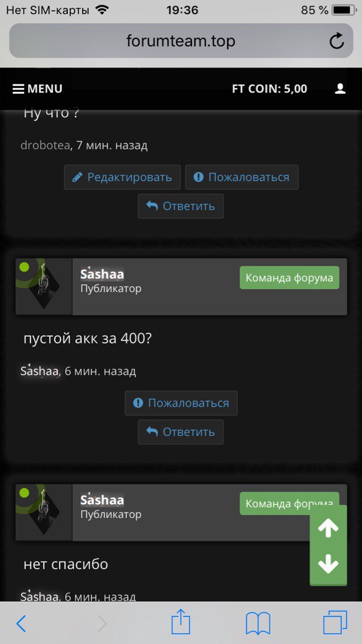Jump to top with green up arrow
Image resolution: width=362 pixels, height=644 pixels.
tap(328, 528)
